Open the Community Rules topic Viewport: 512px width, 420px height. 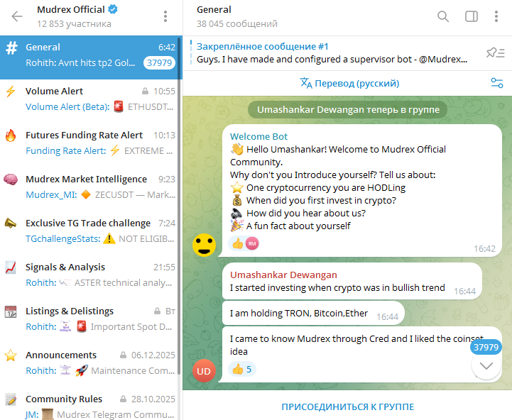[x=89, y=403]
